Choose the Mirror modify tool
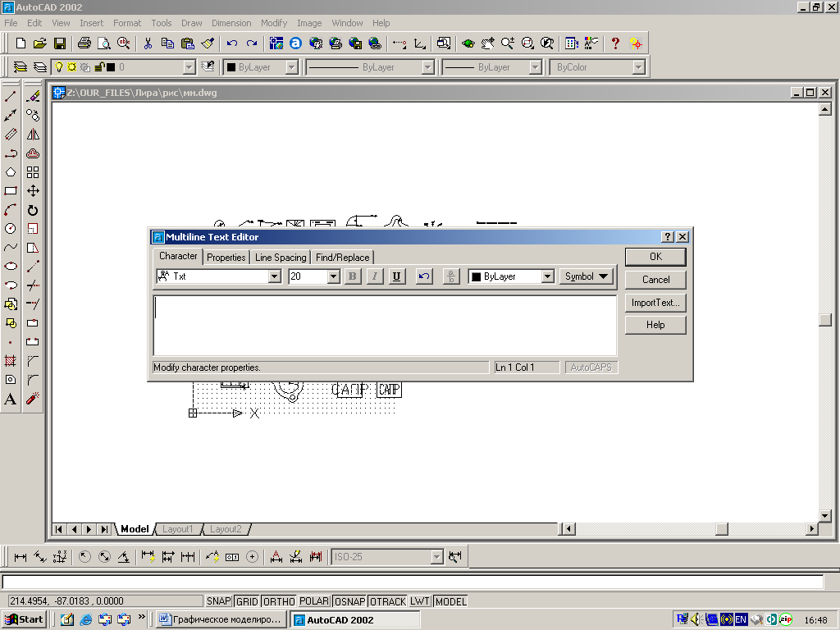This screenshot has width=840, height=630. point(33,135)
